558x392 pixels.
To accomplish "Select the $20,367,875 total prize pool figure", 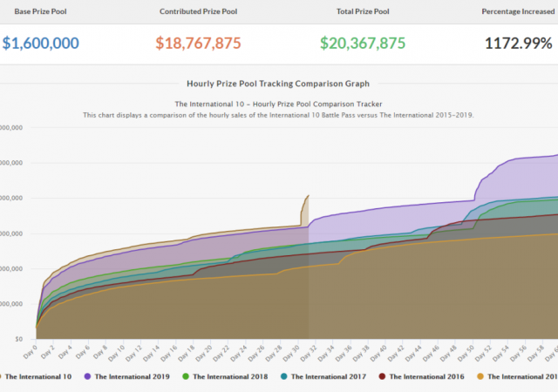I will pos(362,43).
